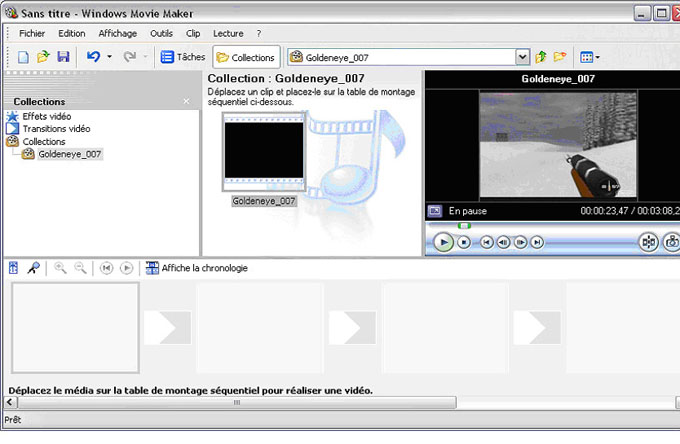Move the preview seek bar handle
Image resolution: width=680 pixels, height=444 pixels.
click(x=464, y=225)
